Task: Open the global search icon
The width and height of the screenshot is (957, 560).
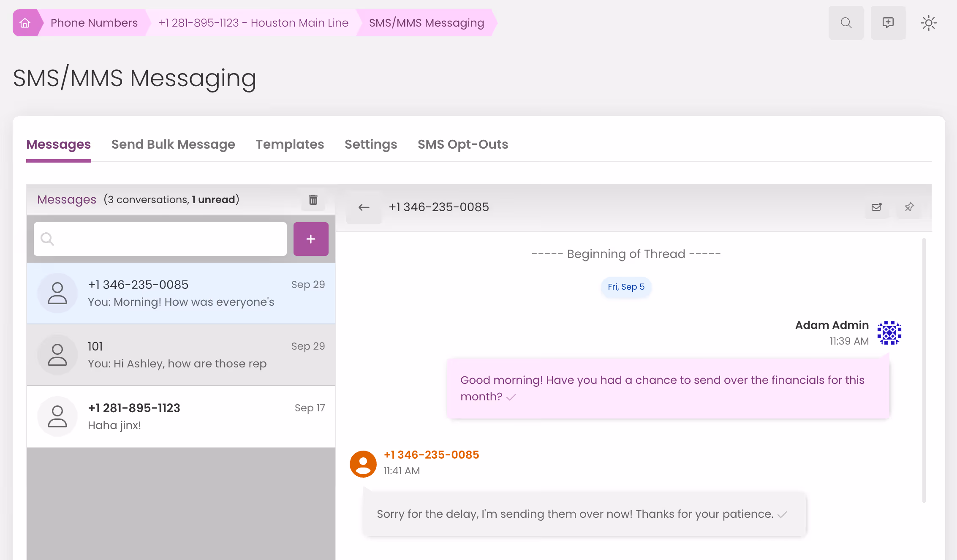Action: click(x=846, y=23)
